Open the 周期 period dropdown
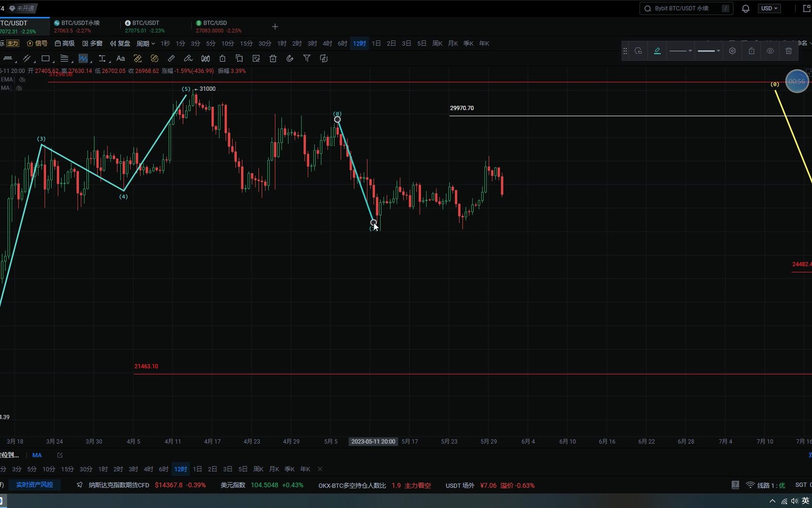 pos(146,43)
